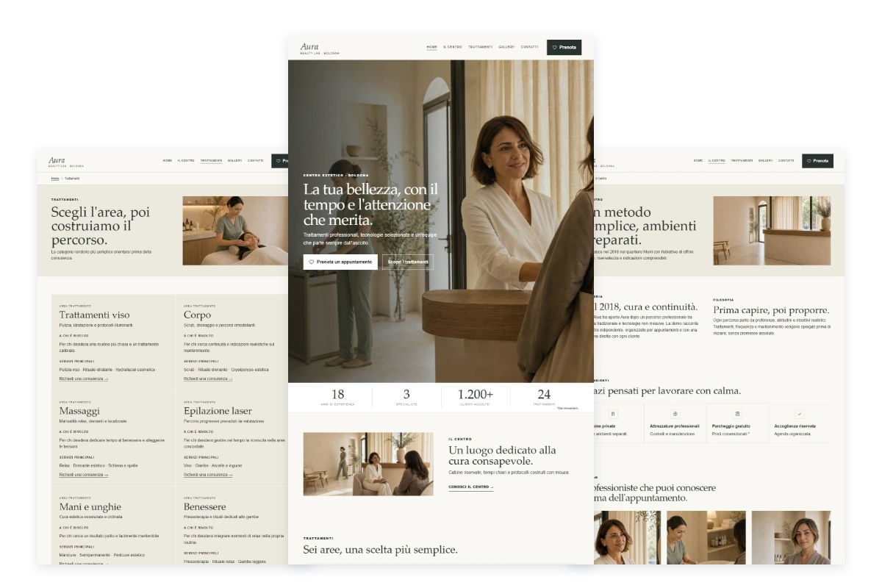Click the '1.200+' clients stat
Viewport: 882px width, 588px height.
[x=476, y=395]
